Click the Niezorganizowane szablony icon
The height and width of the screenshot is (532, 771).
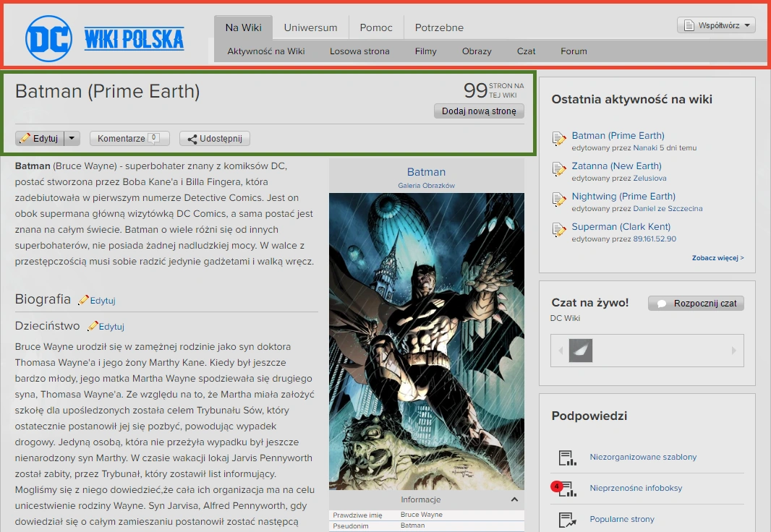[x=567, y=458]
